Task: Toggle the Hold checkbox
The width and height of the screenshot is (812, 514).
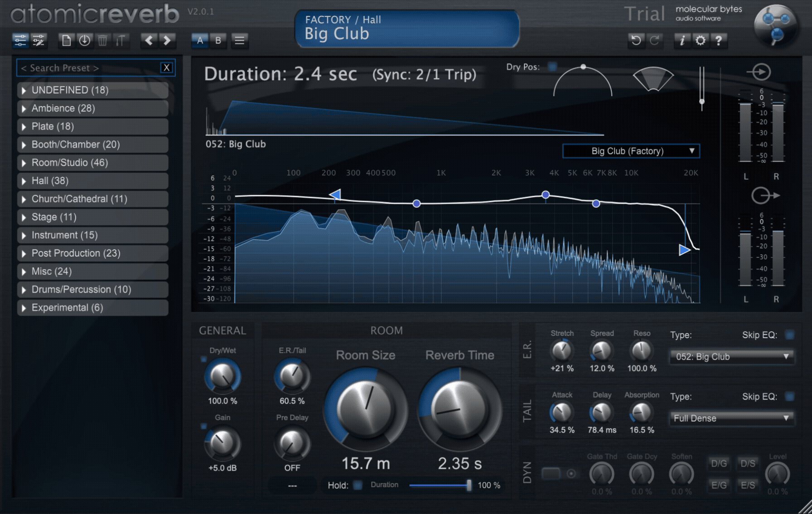Action: (358, 485)
